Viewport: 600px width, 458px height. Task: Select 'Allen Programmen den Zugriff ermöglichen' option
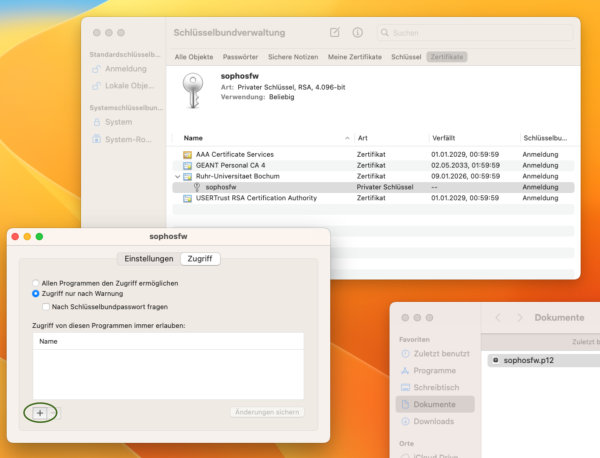(37, 284)
